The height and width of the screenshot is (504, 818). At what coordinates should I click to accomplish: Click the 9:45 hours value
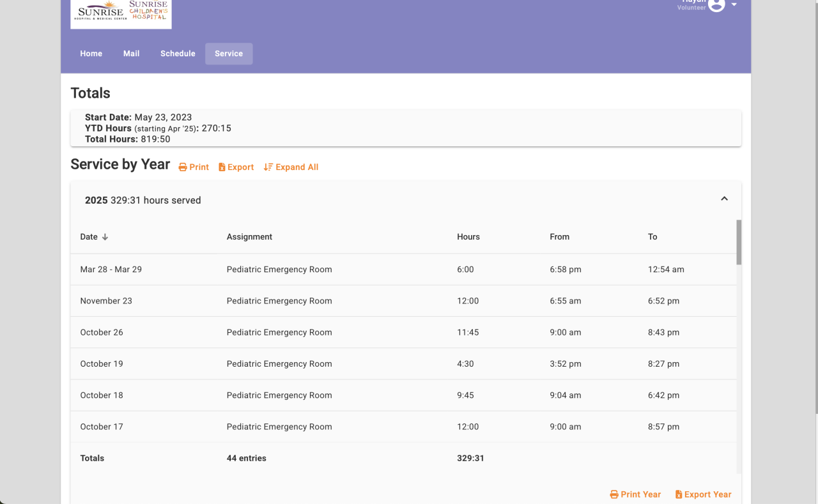click(x=465, y=395)
